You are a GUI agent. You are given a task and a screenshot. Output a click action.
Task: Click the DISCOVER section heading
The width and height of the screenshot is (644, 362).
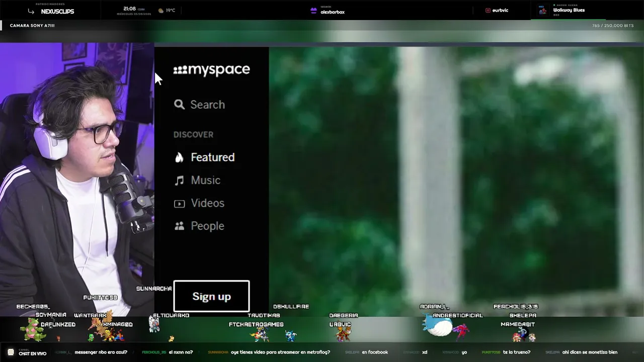tap(193, 135)
